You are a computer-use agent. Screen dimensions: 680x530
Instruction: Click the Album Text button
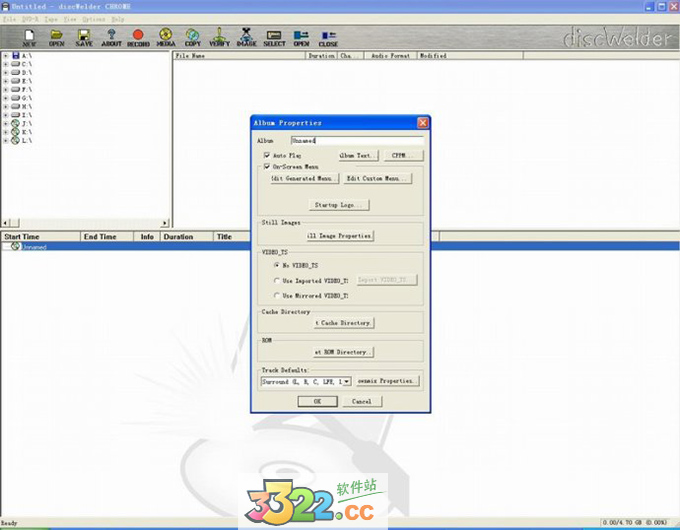pos(358,155)
